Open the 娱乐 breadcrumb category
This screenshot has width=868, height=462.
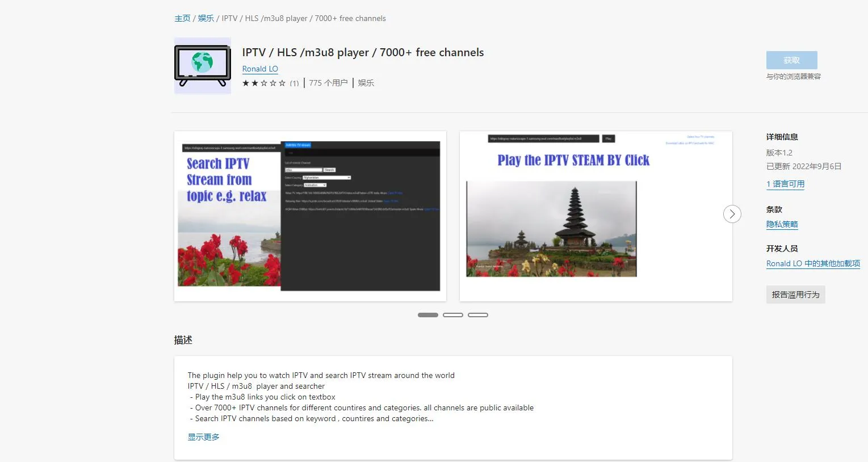coord(206,18)
